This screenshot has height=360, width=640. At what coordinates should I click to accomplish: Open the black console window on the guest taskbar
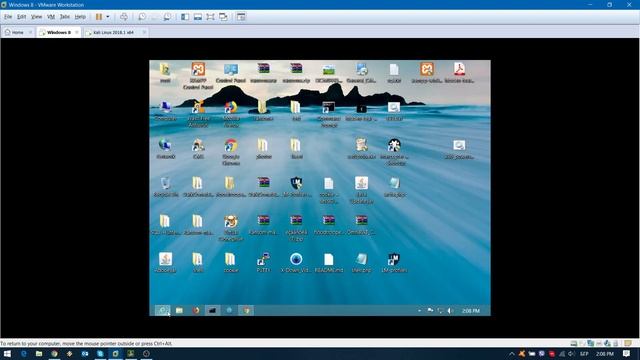212,311
